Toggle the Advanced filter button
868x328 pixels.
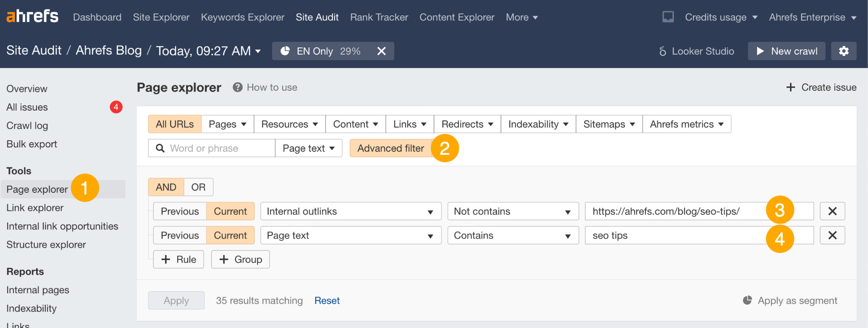click(x=390, y=148)
